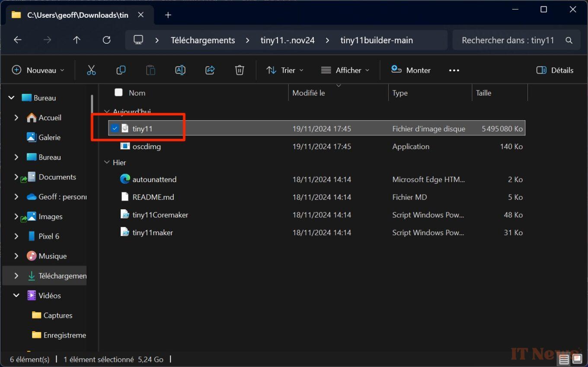Check the select-all box in the Nom header
Image resolution: width=588 pixels, height=367 pixels.
click(118, 93)
